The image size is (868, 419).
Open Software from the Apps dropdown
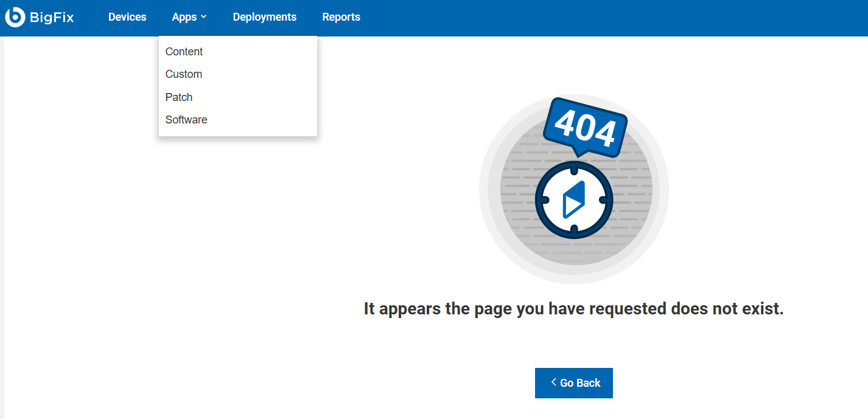click(186, 120)
